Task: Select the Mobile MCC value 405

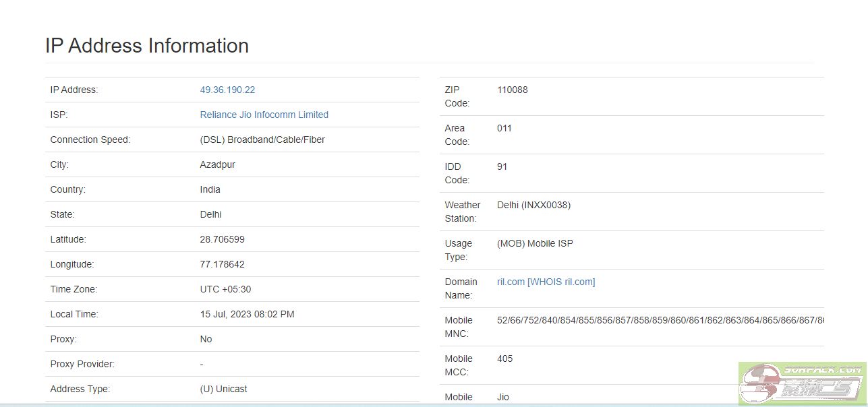Action: coord(505,358)
